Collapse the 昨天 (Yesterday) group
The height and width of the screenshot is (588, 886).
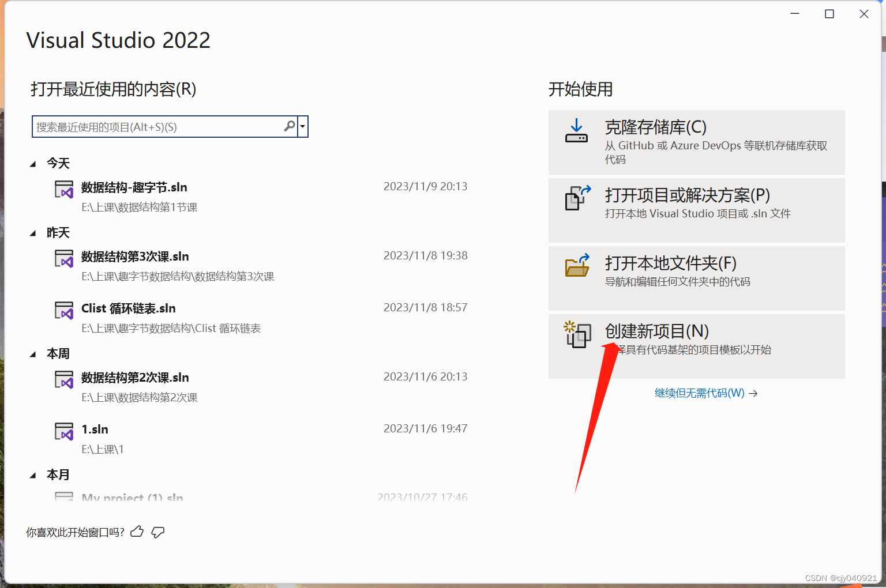(x=33, y=232)
